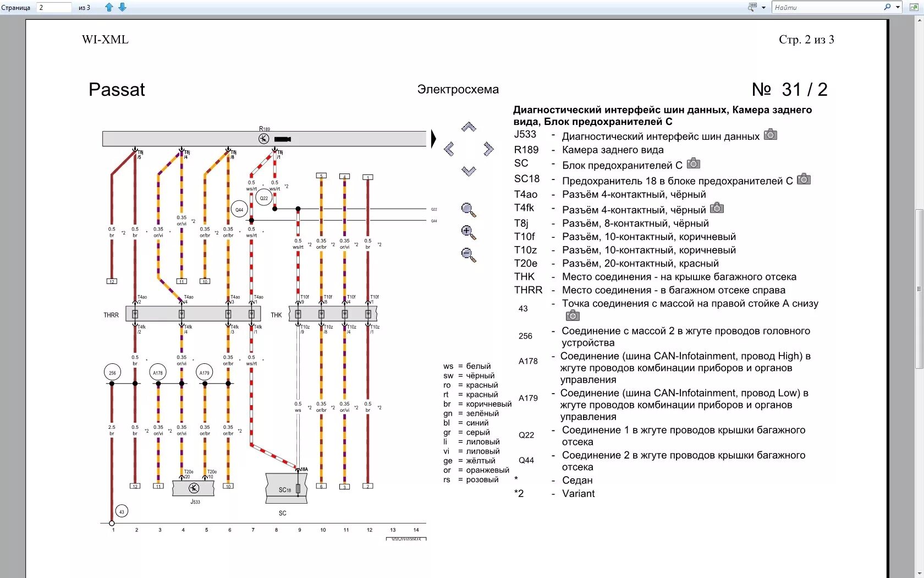This screenshot has width=924, height=578.
Task: Click the Q44 connection circle
Action: [x=239, y=210]
